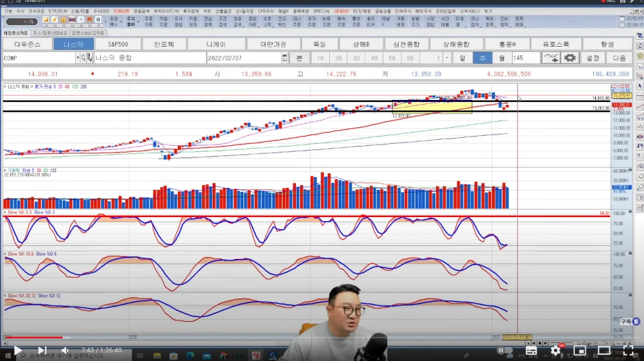
Task: Switch chart to monthly (월) period
Action: pyautogui.click(x=501, y=58)
